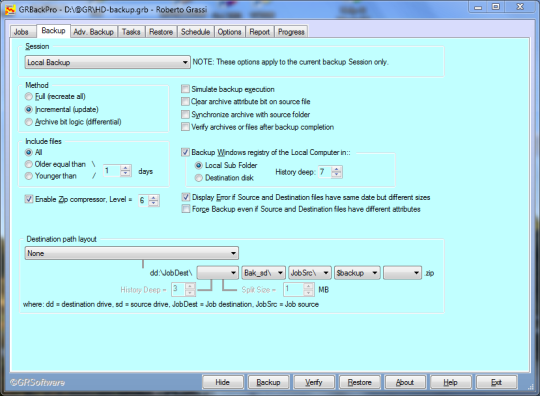Toggle Backup Windows registry checkbox
This screenshot has height=396, width=540.
[185, 152]
